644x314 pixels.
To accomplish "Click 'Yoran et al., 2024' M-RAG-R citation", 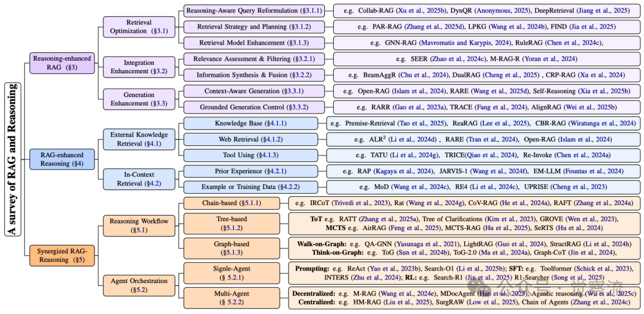I will tap(551, 59).
